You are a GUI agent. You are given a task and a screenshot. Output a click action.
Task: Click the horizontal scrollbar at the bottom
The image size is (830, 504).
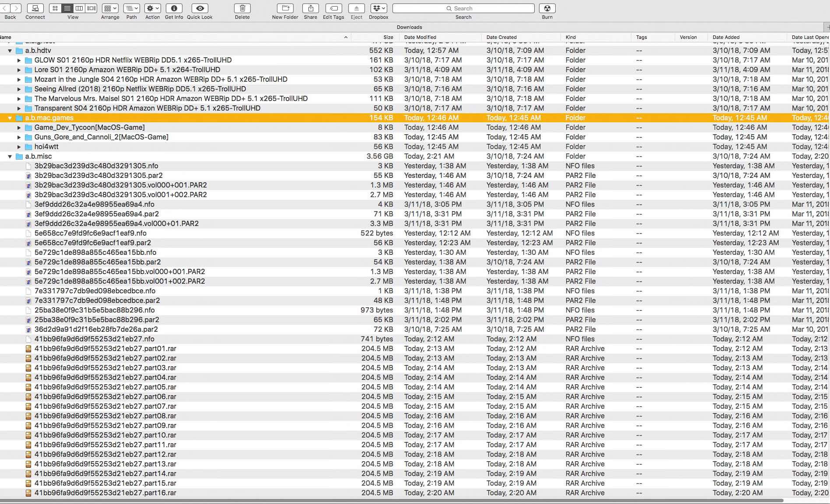coord(392,501)
